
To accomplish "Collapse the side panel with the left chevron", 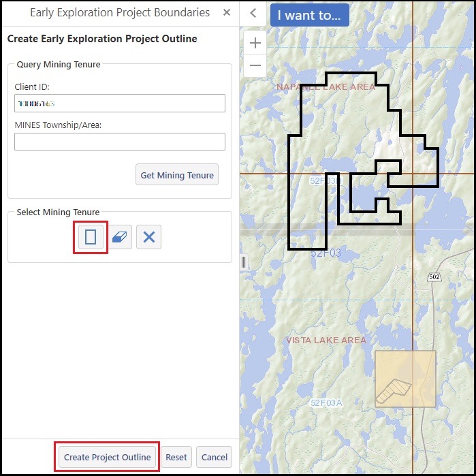I will pos(253,13).
